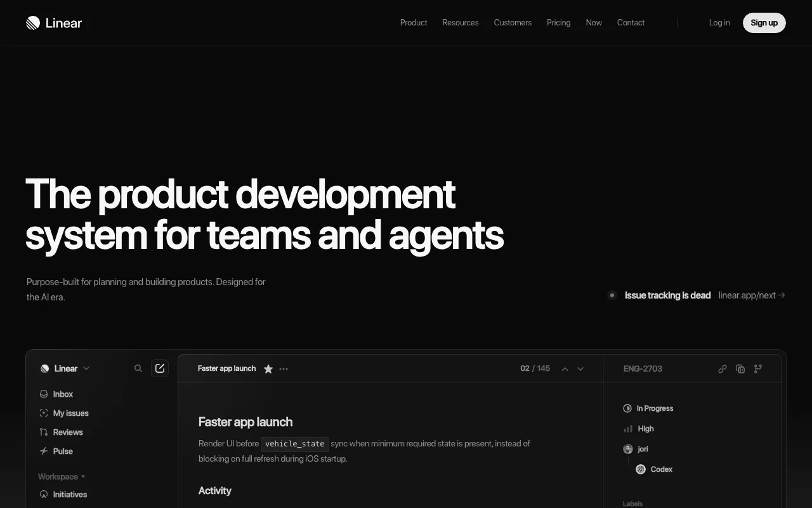Open the three-dot more options menu

pyautogui.click(x=284, y=369)
